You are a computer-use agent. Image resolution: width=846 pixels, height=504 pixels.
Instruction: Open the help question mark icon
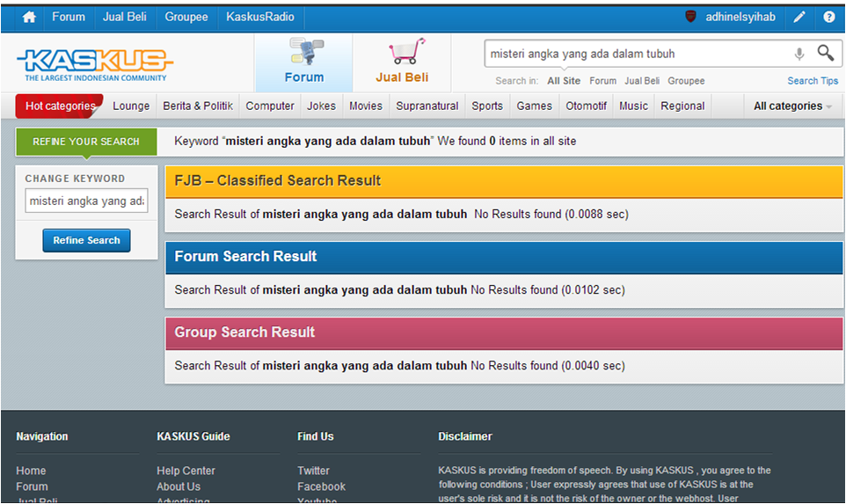click(829, 18)
